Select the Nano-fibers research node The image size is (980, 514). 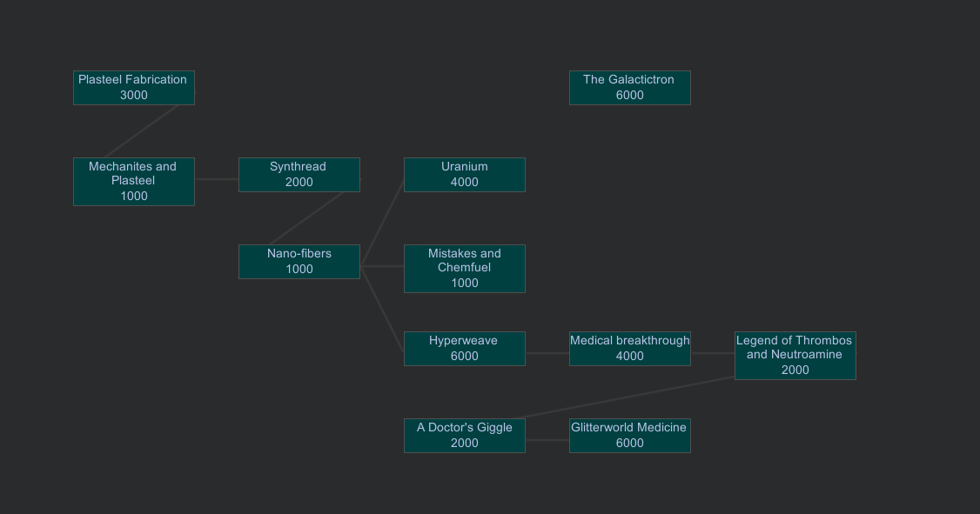(299, 262)
